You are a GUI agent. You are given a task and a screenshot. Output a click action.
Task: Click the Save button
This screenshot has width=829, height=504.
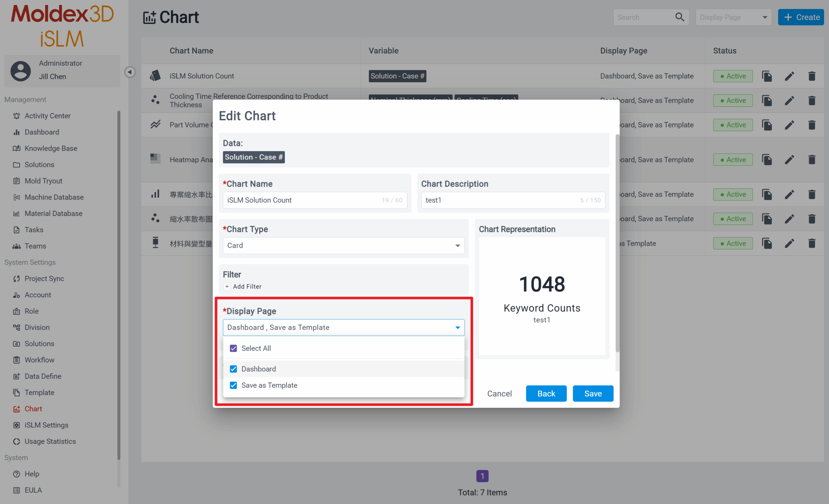point(593,394)
